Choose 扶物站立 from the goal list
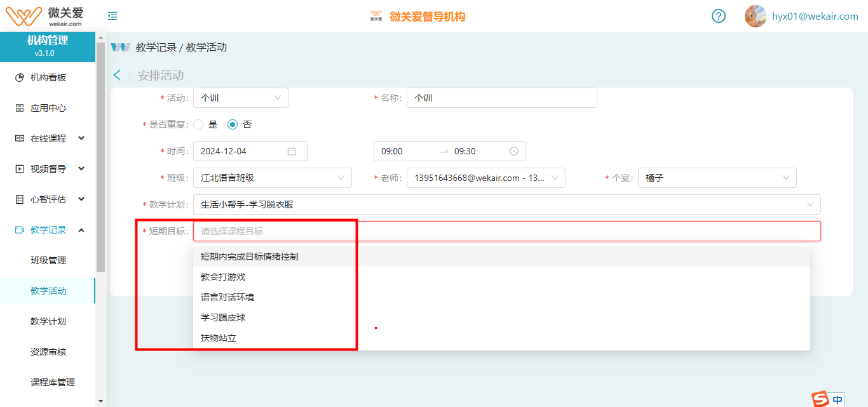 click(219, 338)
